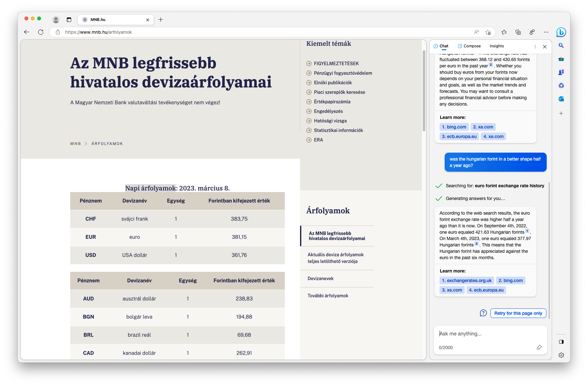Switch to the Insights tab
588x386 pixels.
point(496,46)
